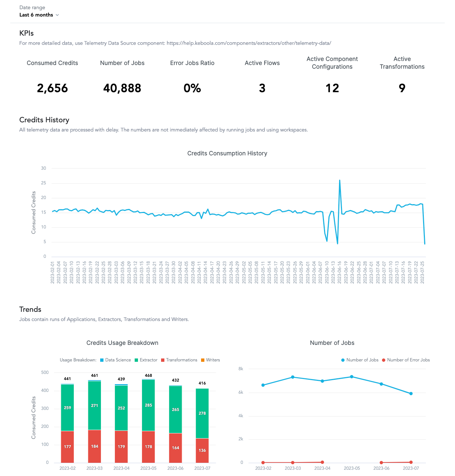The image size is (455, 476).
Task: Open the Last 6 months date range dropdown
Action: (x=39, y=15)
